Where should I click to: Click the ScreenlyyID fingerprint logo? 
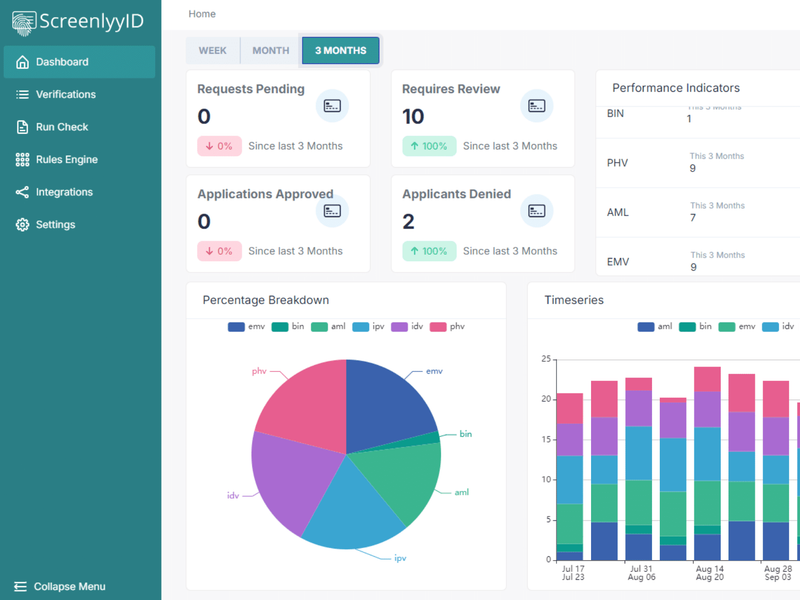tap(23, 22)
